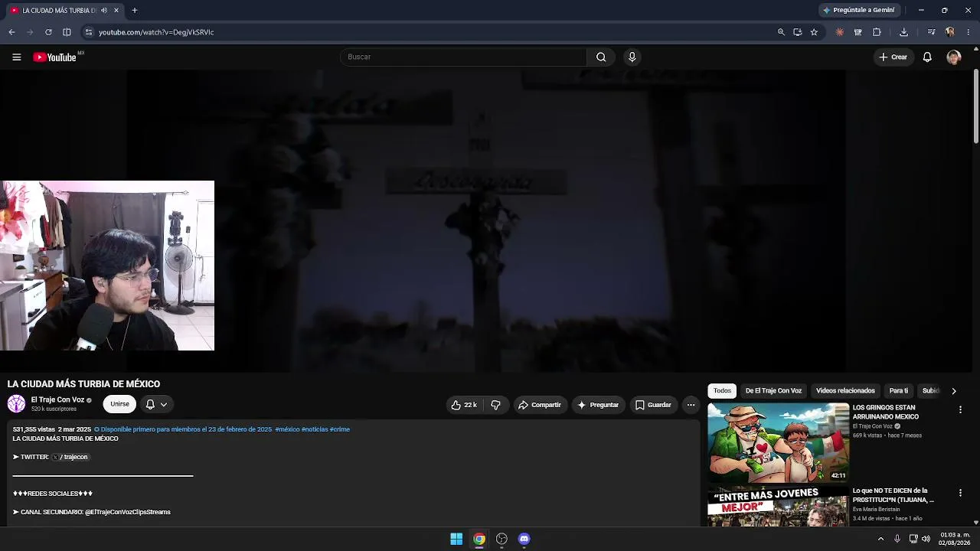Open OBS Studio from the taskbar

501,539
